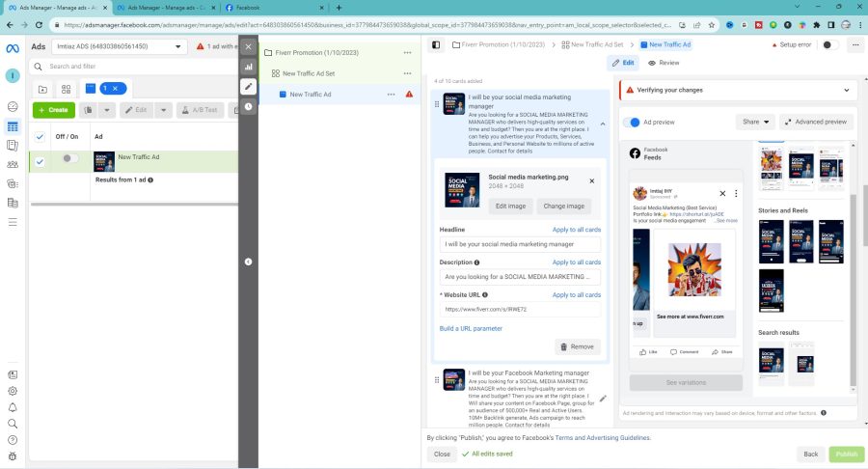Toggle the switch next to Setup error
Image resolution: width=868 pixels, height=469 pixels.
(828, 44)
